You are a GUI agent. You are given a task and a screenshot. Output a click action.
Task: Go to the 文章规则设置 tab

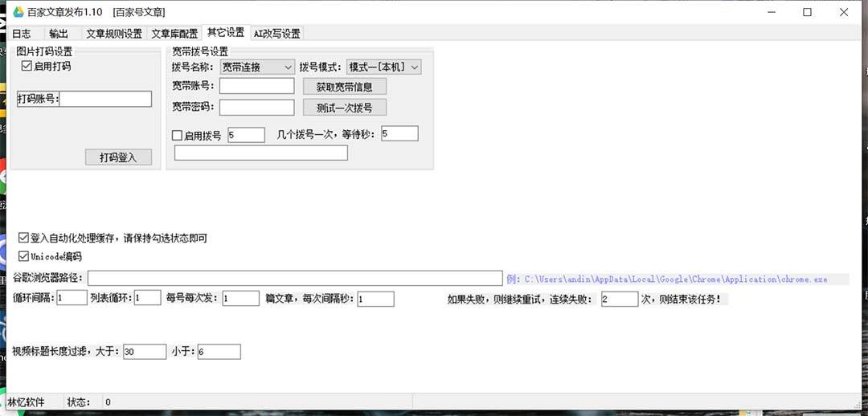pos(113,34)
